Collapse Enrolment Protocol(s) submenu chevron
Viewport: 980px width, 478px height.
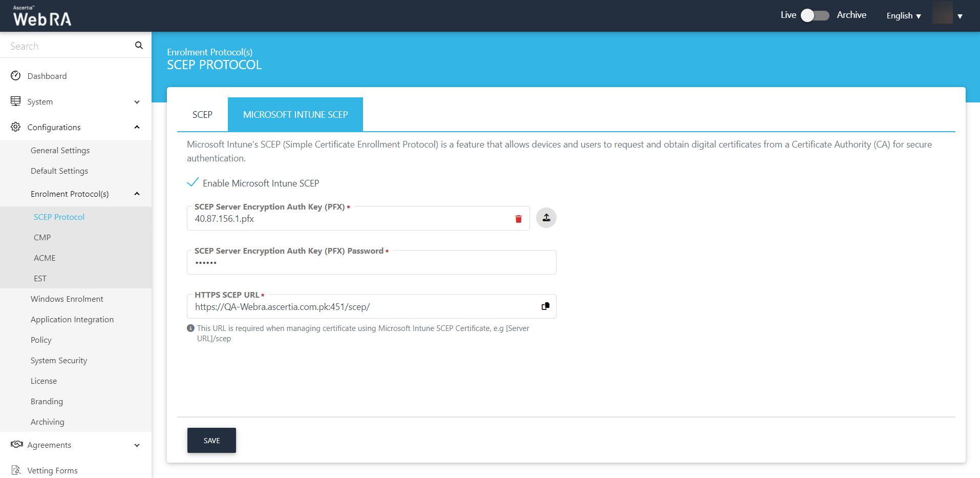click(137, 194)
